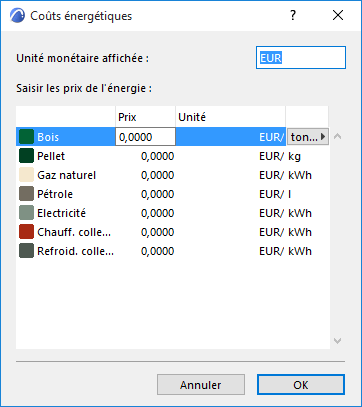Click the scroll up arrow of the list
The image size is (362, 407).
[x=337, y=136]
